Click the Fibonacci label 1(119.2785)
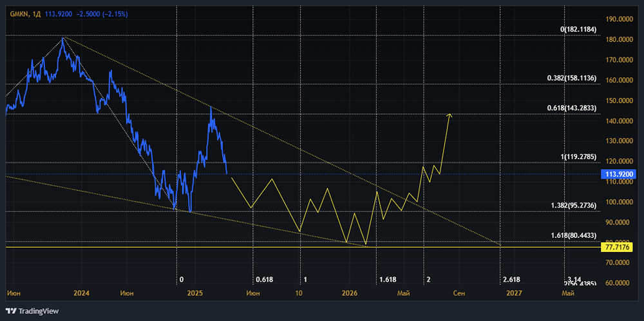The width and height of the screenshot is (644, 321). pos(578,157)
